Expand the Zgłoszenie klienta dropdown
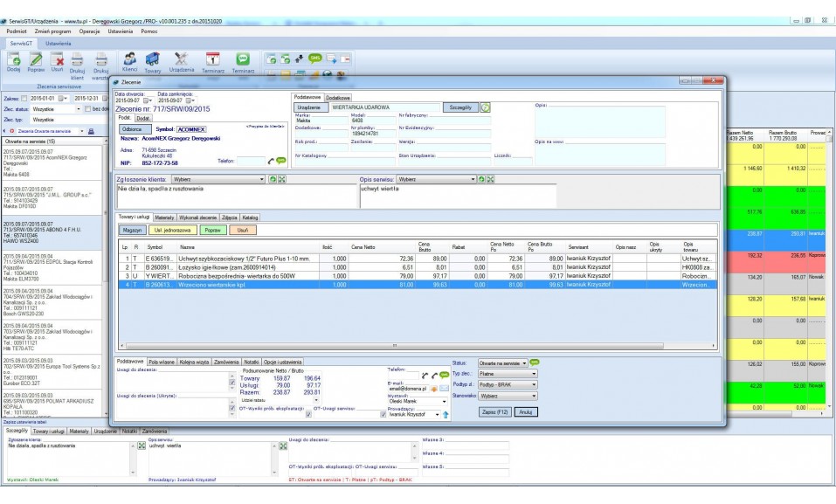The height and width of the screenshot is (504, 836). point(263,178)
